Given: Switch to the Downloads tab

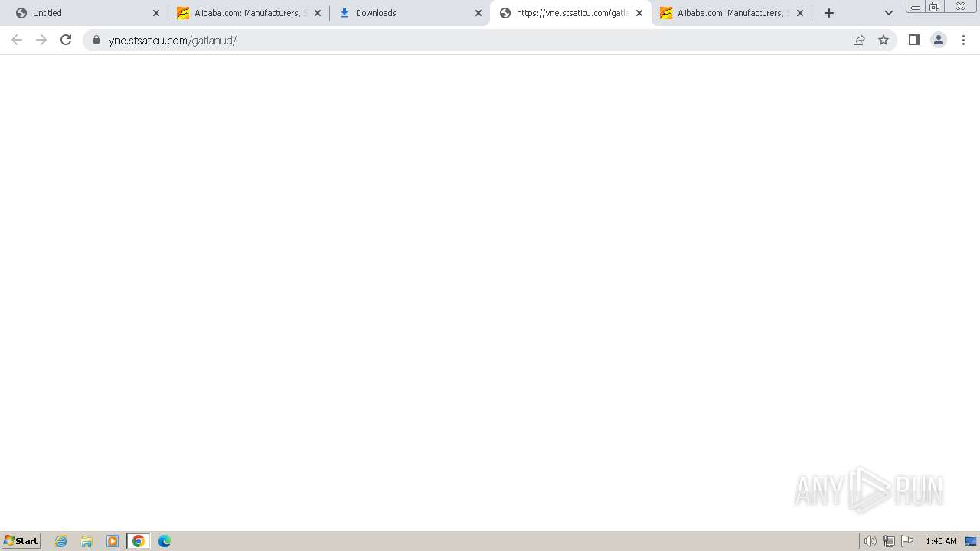Looking at the screenshot, I should 410,13.
